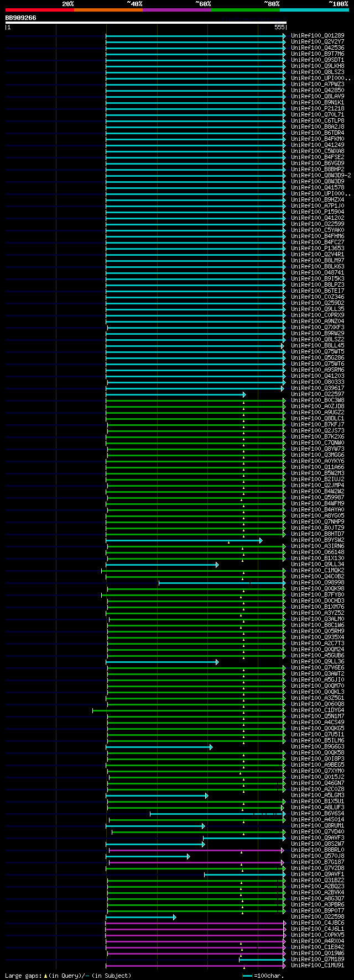The width and height of the screenshot is (354, 980).
Task: Click the UniRef100_B9T7M6 label
Action: pos(317,54)
